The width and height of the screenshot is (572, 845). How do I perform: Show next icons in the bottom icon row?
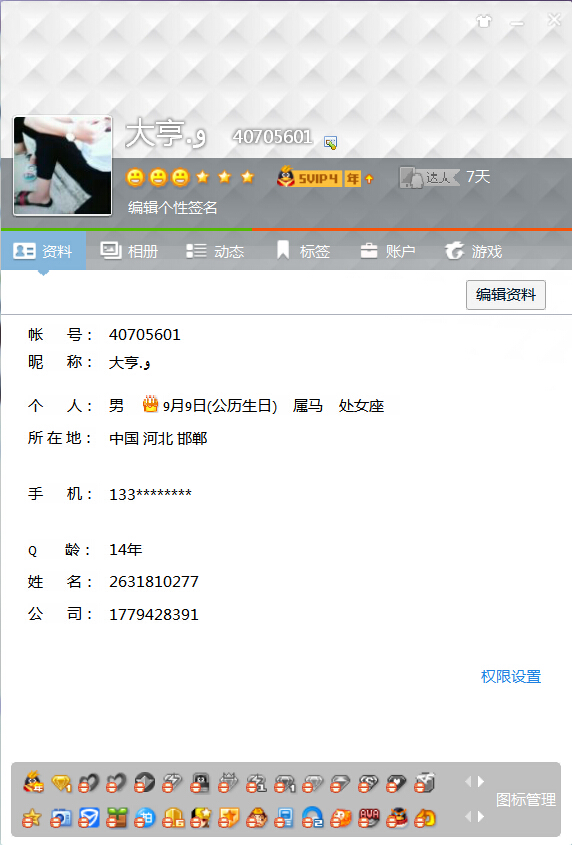(x=480, y=817)
